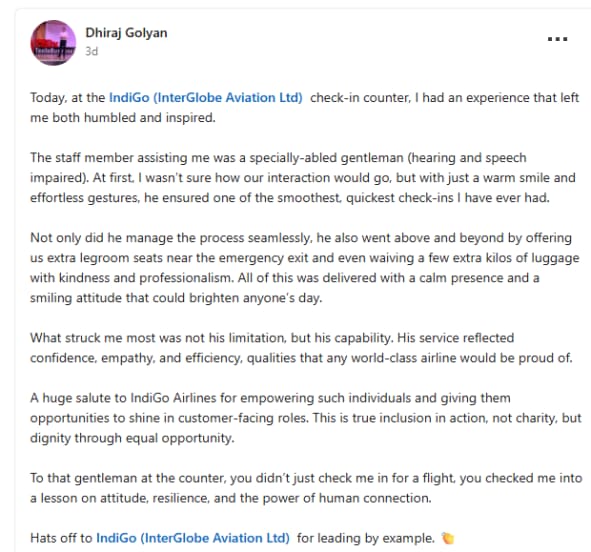Click the 'What struck me most' line
This screenshot has height=552, width=591.
pyautogui.click(x=272, y=338)
